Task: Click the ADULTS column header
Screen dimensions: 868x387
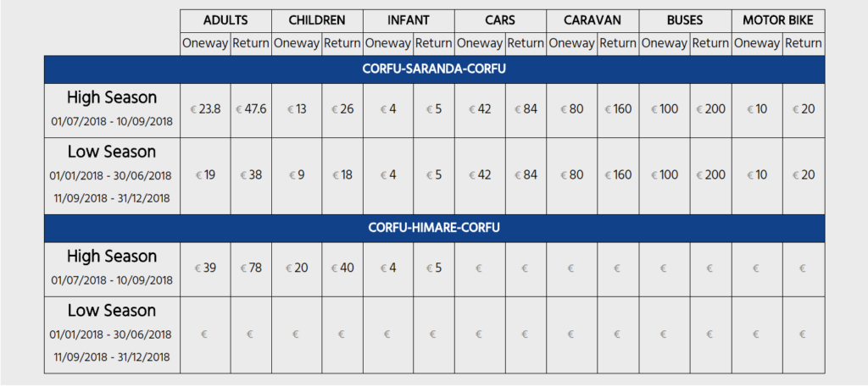Action: [x=225, y=20]
